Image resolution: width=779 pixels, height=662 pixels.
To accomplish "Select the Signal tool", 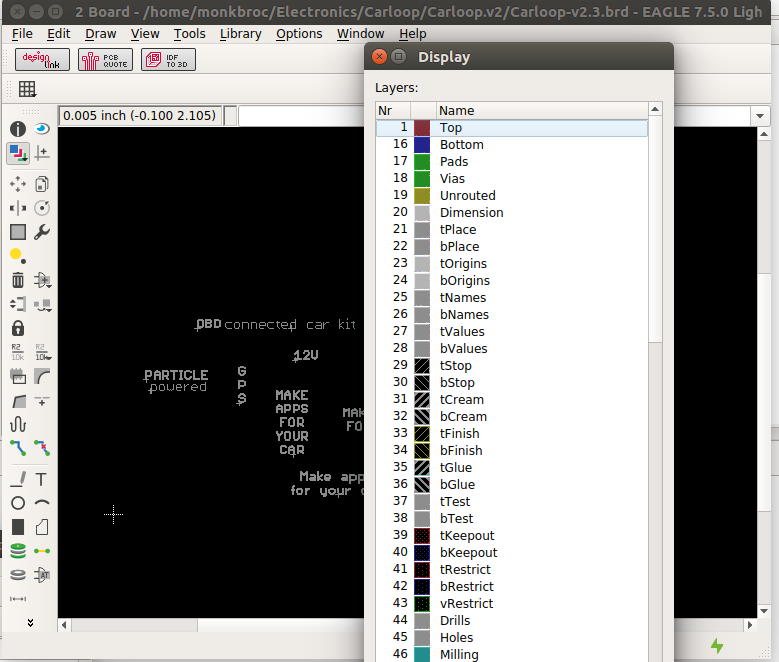I will coord(42,551).
